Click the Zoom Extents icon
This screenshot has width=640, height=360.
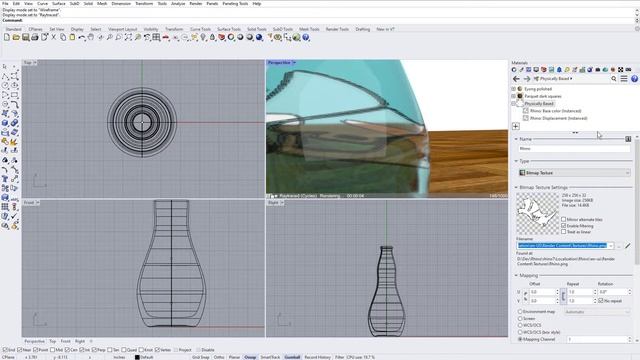pyautogui.click(x=128, y=38)
